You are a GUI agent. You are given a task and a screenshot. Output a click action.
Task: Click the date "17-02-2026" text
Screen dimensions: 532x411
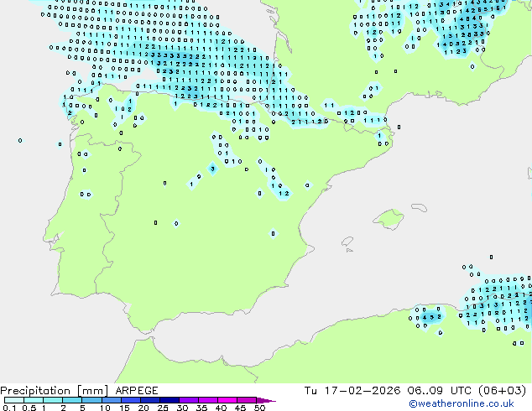pyautogui.click(x=362, y=391)
